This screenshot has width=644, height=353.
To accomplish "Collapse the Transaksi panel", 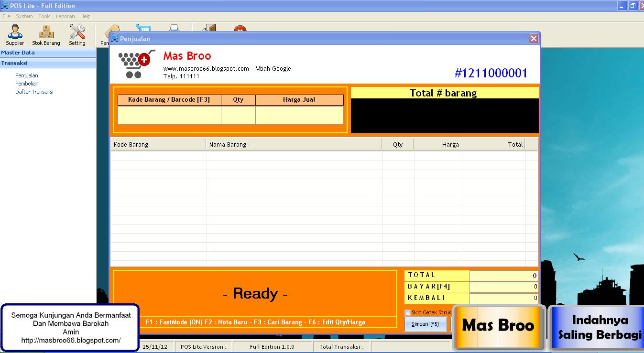I will click(x=48, y=63).
